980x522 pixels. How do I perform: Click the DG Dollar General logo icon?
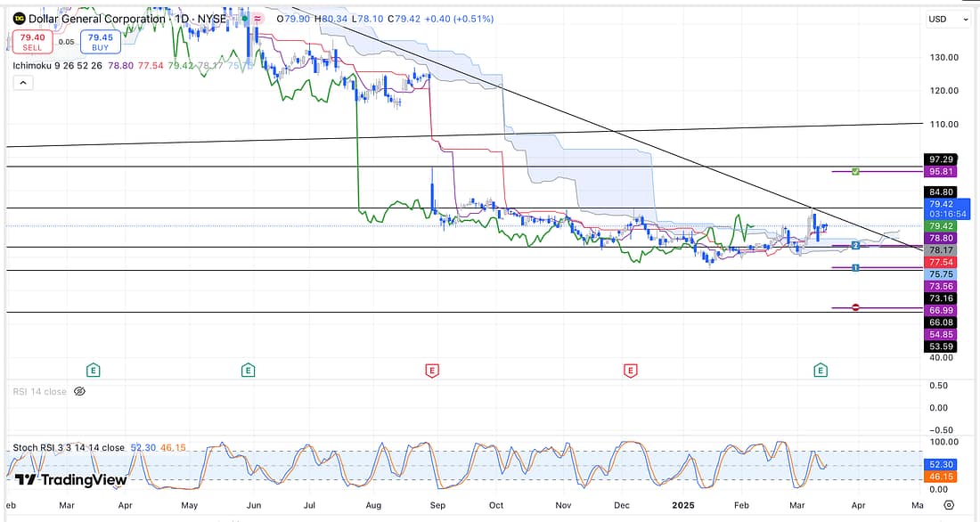pos(19,18)
